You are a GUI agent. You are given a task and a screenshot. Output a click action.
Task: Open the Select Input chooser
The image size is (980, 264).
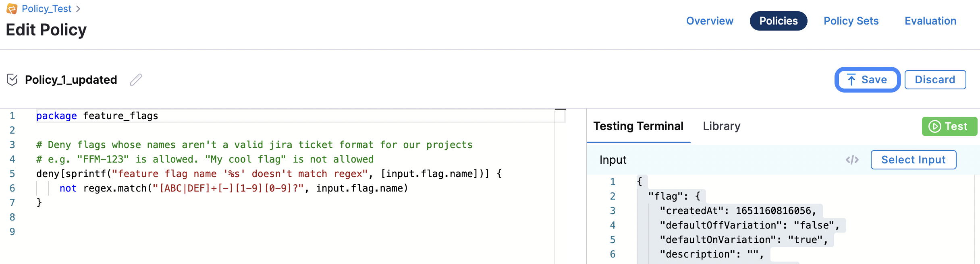(x=913, y=160)
